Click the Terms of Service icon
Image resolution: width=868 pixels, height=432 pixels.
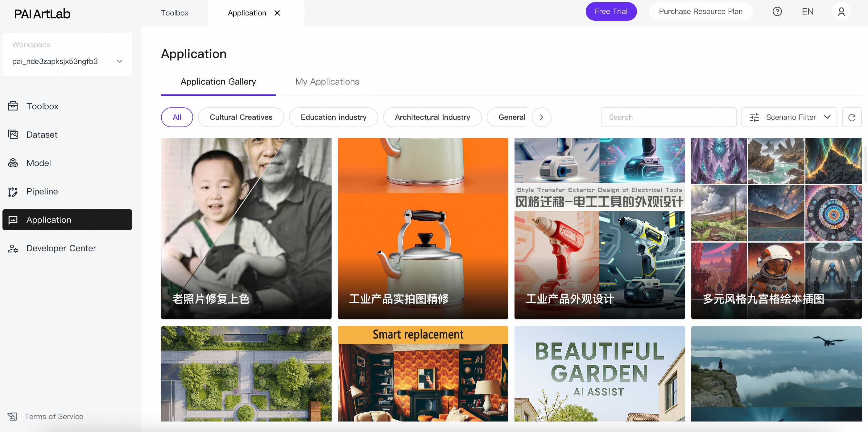(x=12, y=417)
